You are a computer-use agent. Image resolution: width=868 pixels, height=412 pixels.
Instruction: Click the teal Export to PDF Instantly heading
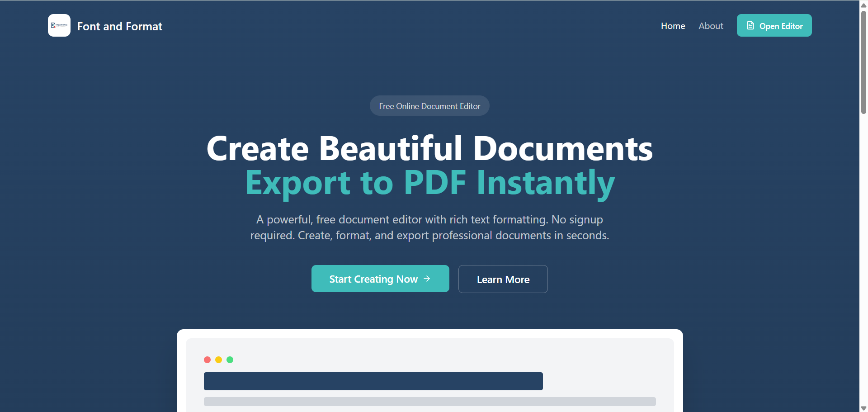coord(429,183)
